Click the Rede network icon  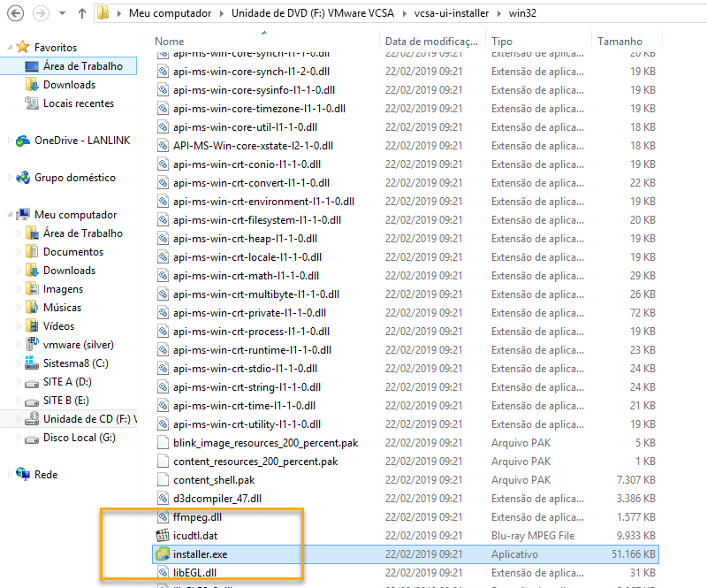[23, 475]
